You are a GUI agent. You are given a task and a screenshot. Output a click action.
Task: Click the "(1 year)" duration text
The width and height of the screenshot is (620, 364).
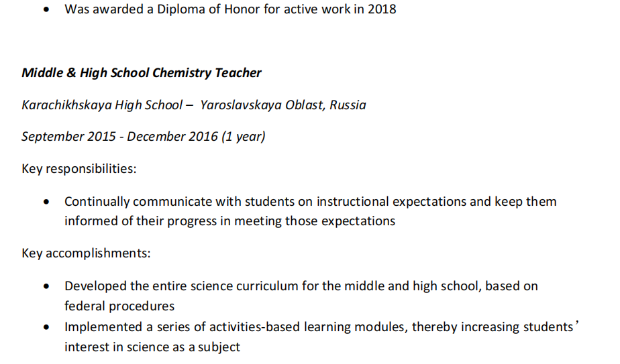(x=243, y=137)
